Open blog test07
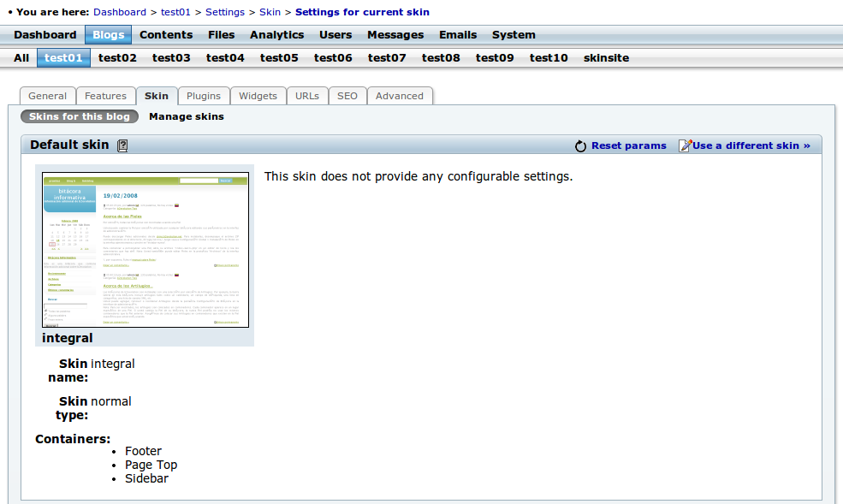This screenshot has width=843, height=504. (x=387, y=58)
